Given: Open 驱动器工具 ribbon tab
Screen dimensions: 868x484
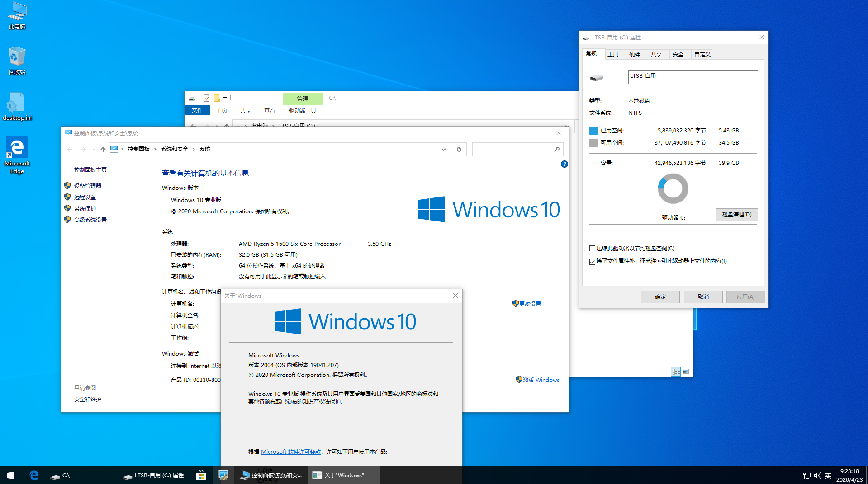Looking at the screenshot, I should pyautogui.click(x=303, y=110).
